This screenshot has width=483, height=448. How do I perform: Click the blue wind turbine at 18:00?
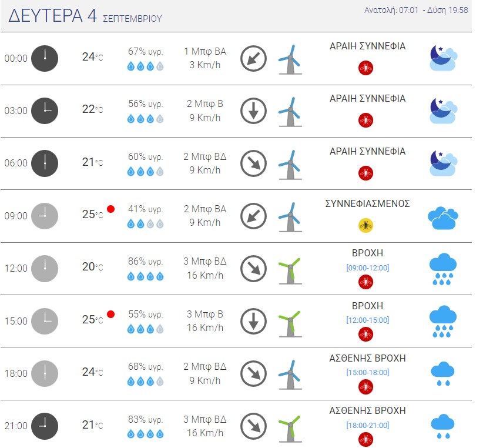[x=290, y=375]
